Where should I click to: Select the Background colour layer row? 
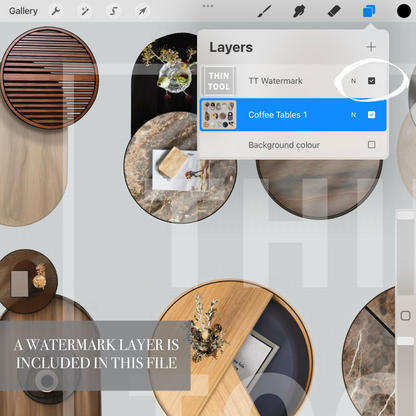point(293,145)
